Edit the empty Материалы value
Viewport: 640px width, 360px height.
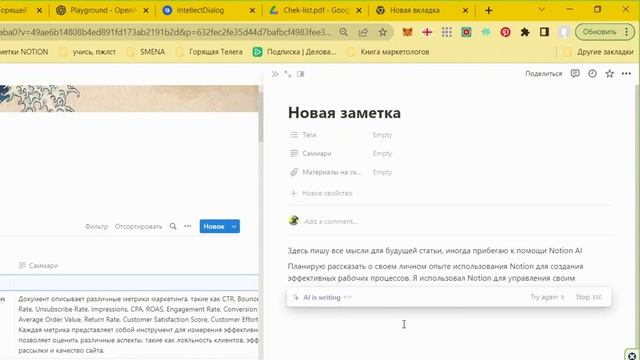coord(382,172)
